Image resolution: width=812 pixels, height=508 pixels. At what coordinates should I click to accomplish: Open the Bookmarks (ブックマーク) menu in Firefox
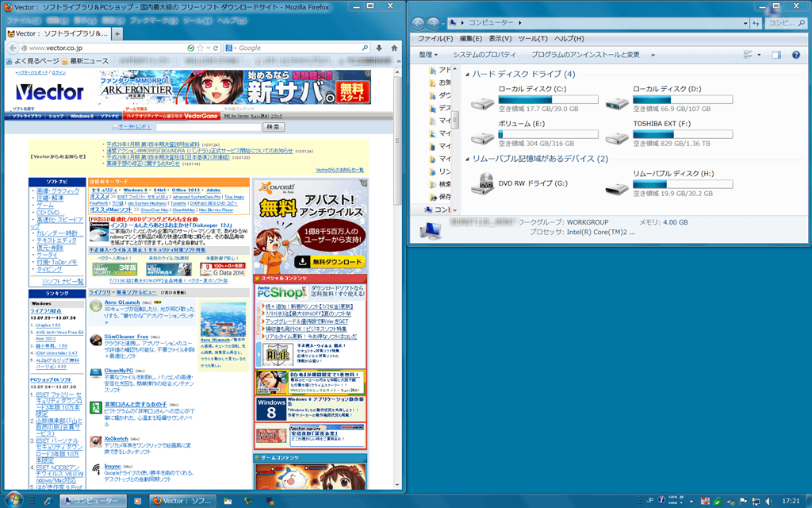tap(153, 21)
